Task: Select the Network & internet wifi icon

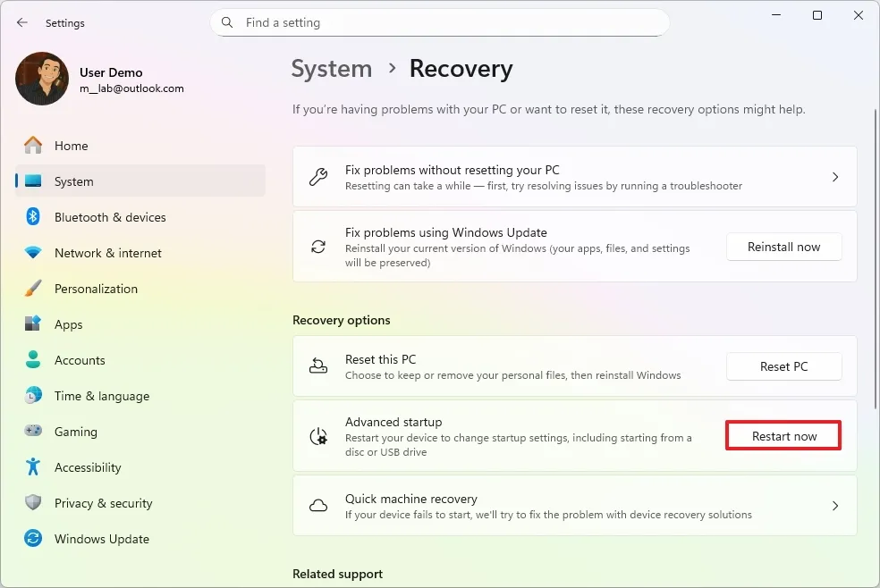Action: tap(33, 253)
